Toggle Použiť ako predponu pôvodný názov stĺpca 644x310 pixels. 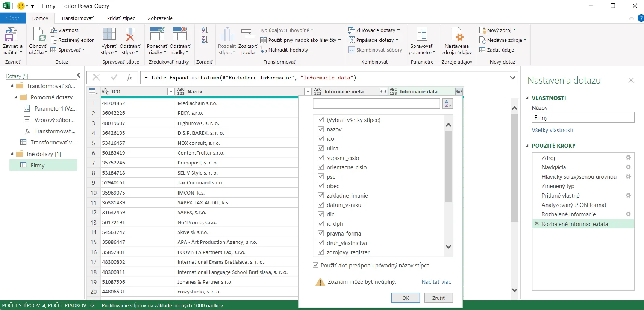pos(315,265)
